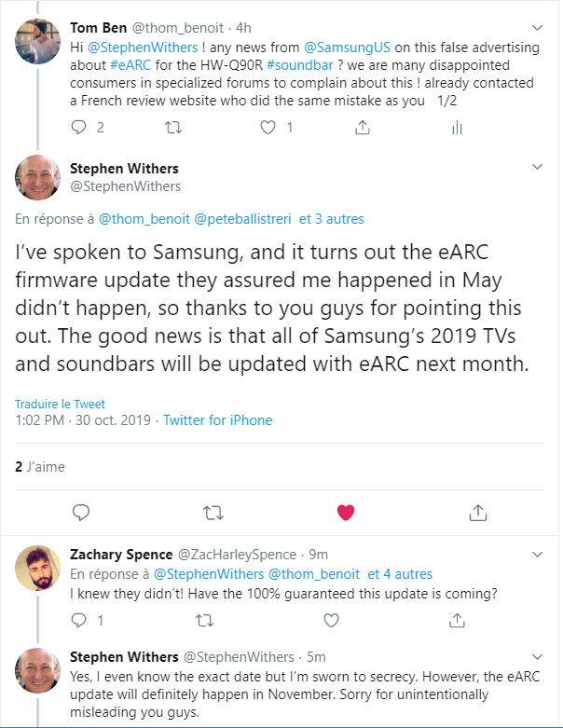The width and height of the screenshot is (563, 728).
Task: Retweet Tom Ben's tweet
Action: click(x=173, y=127)
